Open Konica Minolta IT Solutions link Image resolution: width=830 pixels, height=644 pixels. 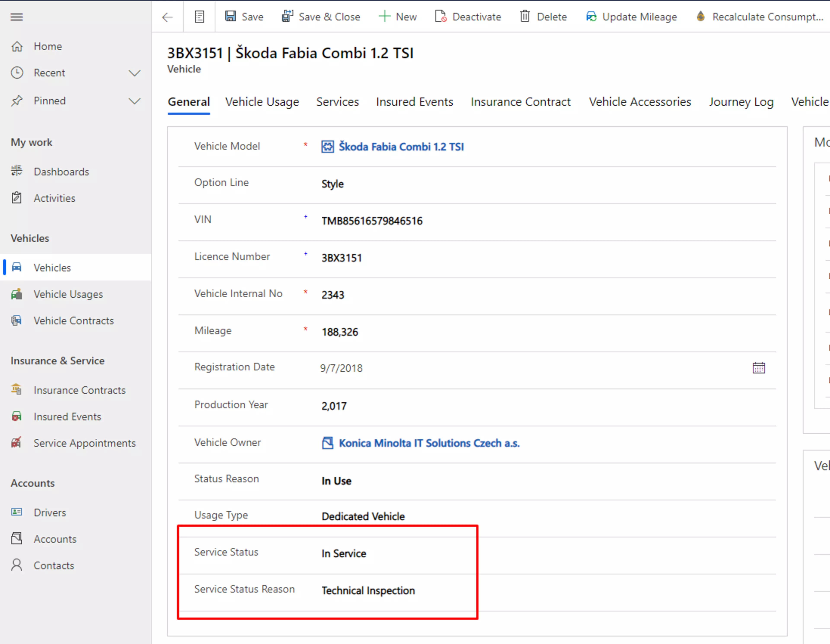coord(429,443)
